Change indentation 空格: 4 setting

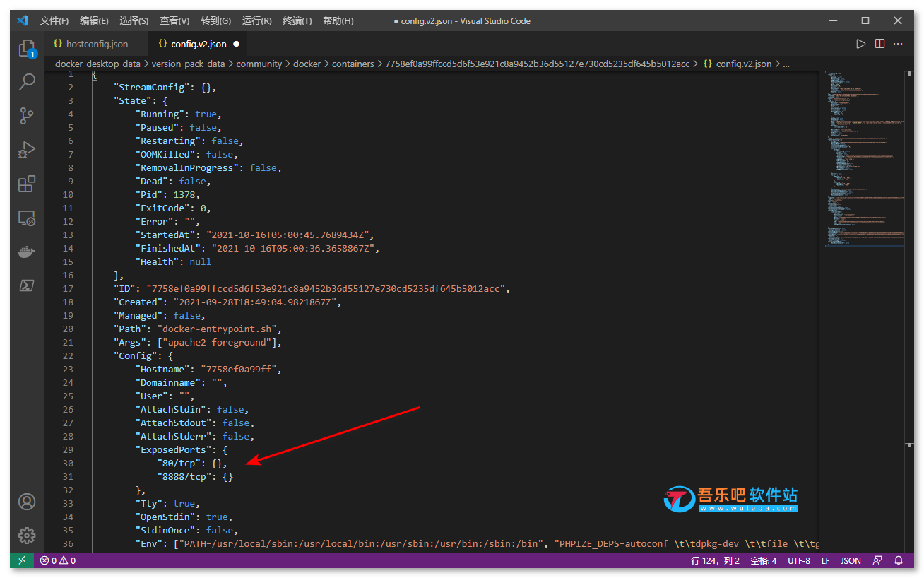[x=764, y=560]
